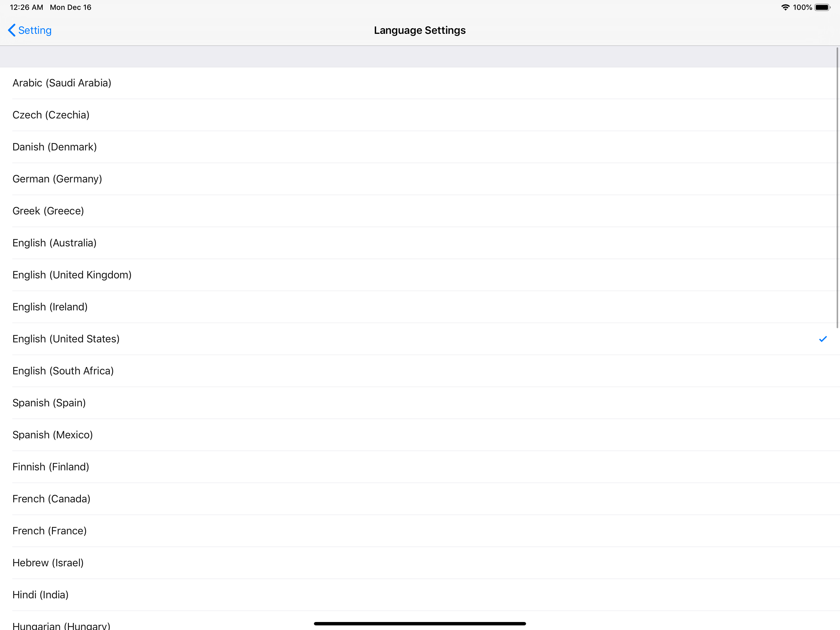
Task: Select Greek (Greece) from the list
Action: pos(48,210)
